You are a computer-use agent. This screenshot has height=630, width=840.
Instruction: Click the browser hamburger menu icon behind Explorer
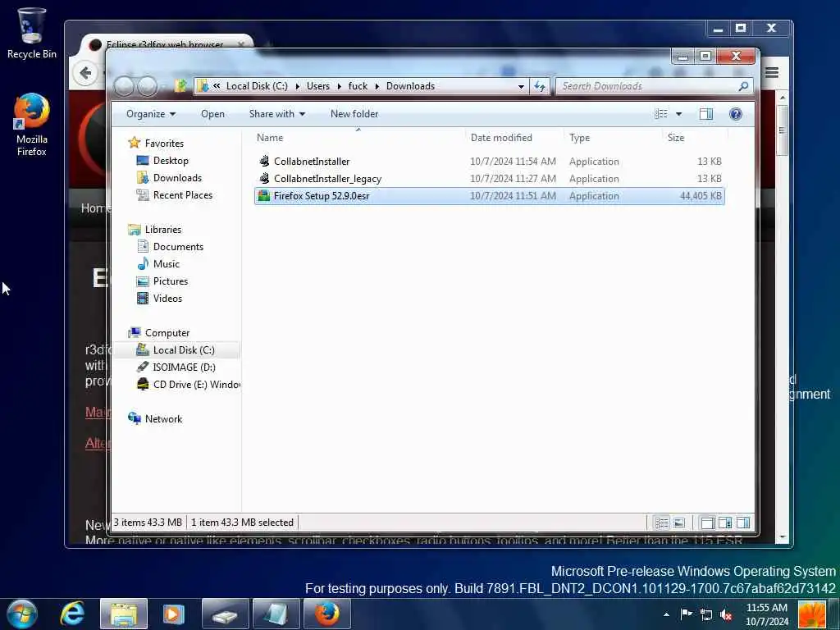[771, 72]
